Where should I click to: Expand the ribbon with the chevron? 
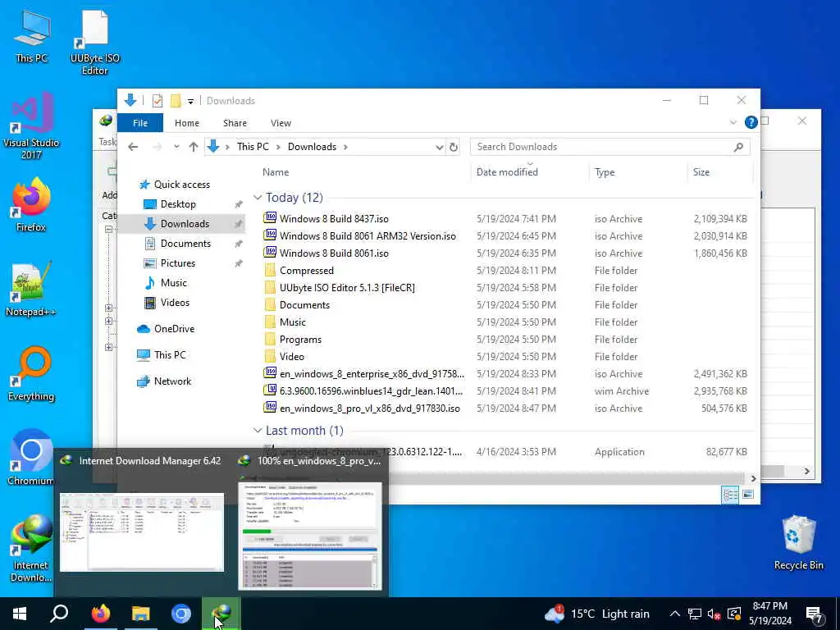pyautogui.click(x=733, y=123)
